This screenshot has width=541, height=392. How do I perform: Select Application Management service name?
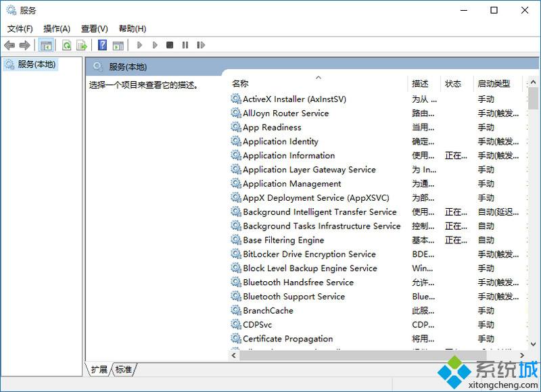pyautogui.click(x=292, y=184)
